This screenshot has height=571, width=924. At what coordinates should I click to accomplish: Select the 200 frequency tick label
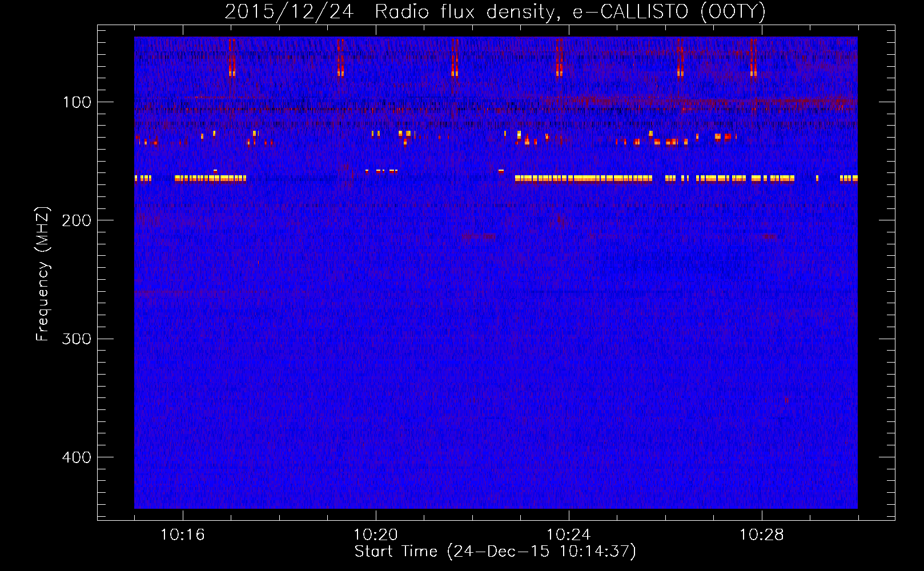[x=77, y=220]
